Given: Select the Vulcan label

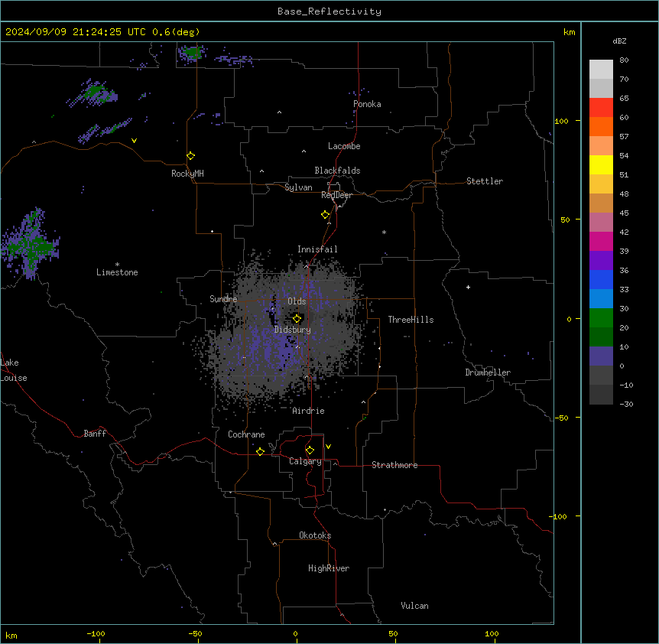Looking at the screenshot, I should (x=415, y=606).
